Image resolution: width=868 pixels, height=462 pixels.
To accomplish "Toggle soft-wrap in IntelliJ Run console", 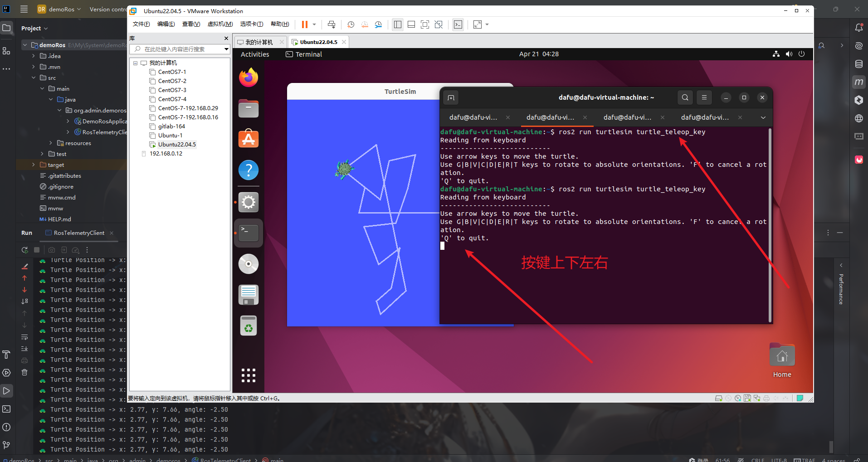I will pyautogui.click(x=24, y=337).
